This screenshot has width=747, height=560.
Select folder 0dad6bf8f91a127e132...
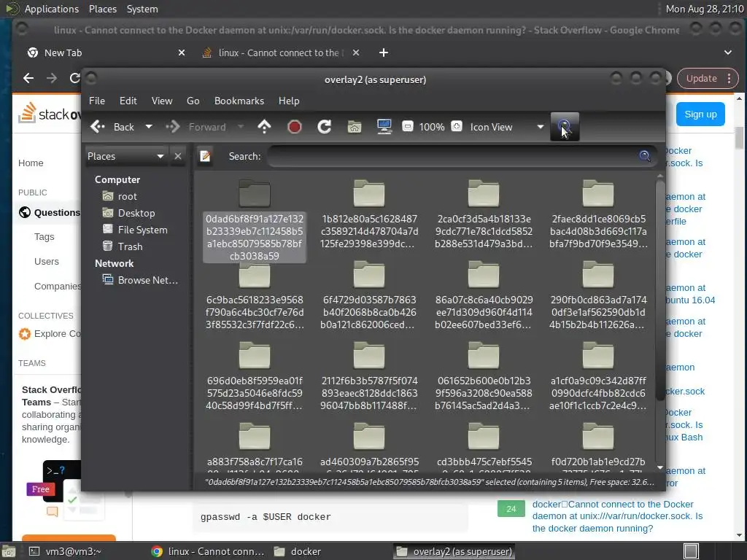[255, 221]
